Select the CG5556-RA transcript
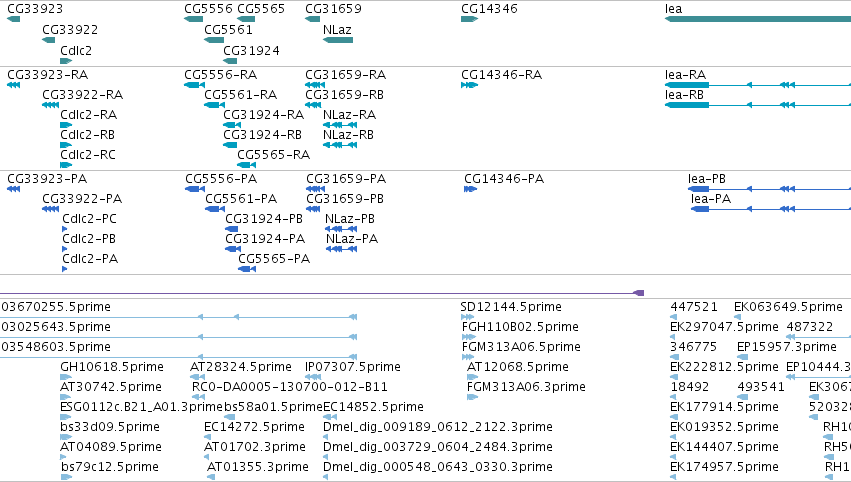The height and width of the screenshot is (482, 851). click(x=220, y=75)
